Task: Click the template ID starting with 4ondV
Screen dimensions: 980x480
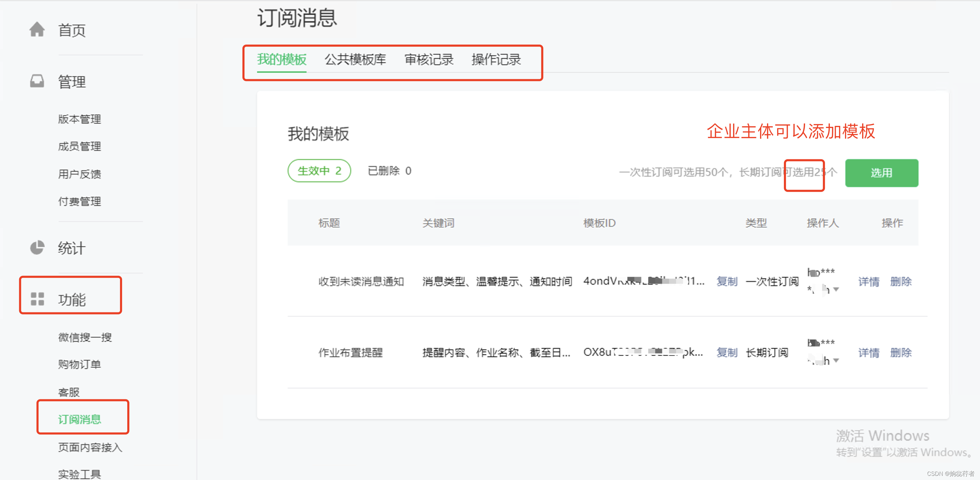Action: (644, 281)
